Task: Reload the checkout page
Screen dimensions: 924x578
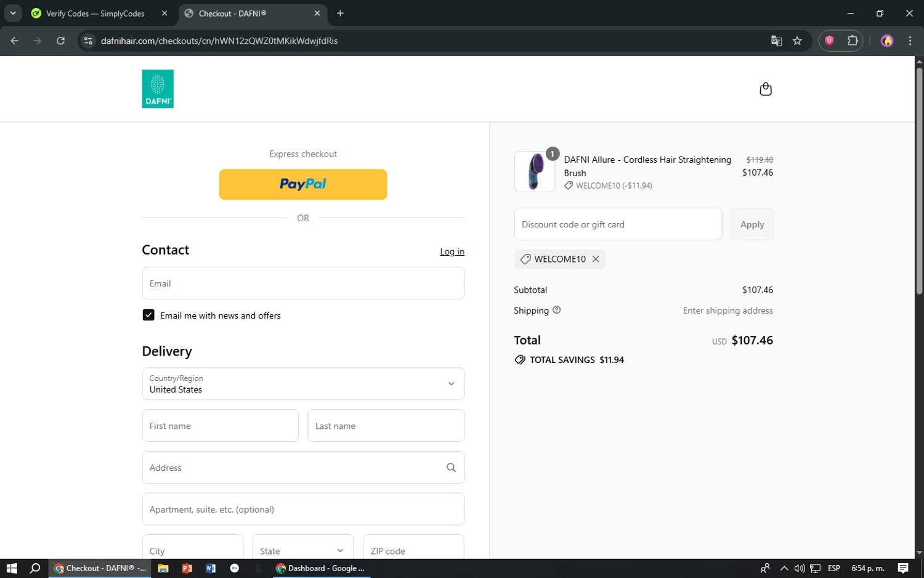Action: coord(60,41)
